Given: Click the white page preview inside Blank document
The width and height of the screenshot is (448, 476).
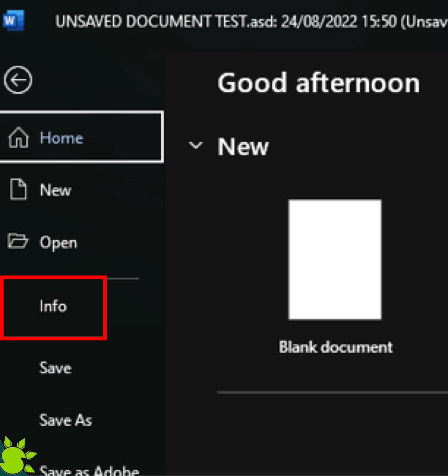Looking at the screenshot, I should pyautogui.click(x=335, y=259).
